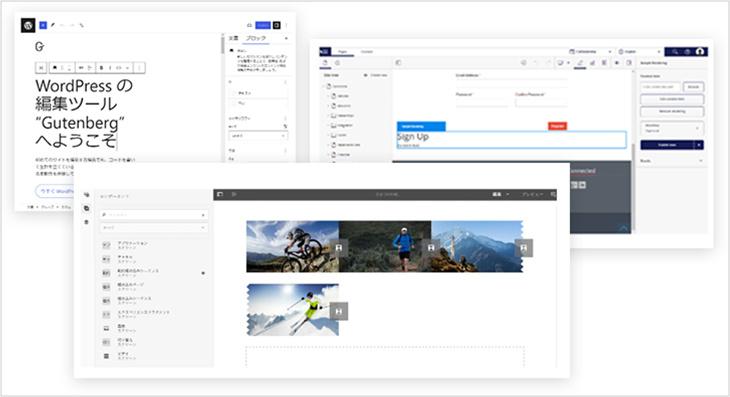The width and height of the screenshot is (730, 397).
Task: Switch to the 文書 tab
Action: coord(233,38)
